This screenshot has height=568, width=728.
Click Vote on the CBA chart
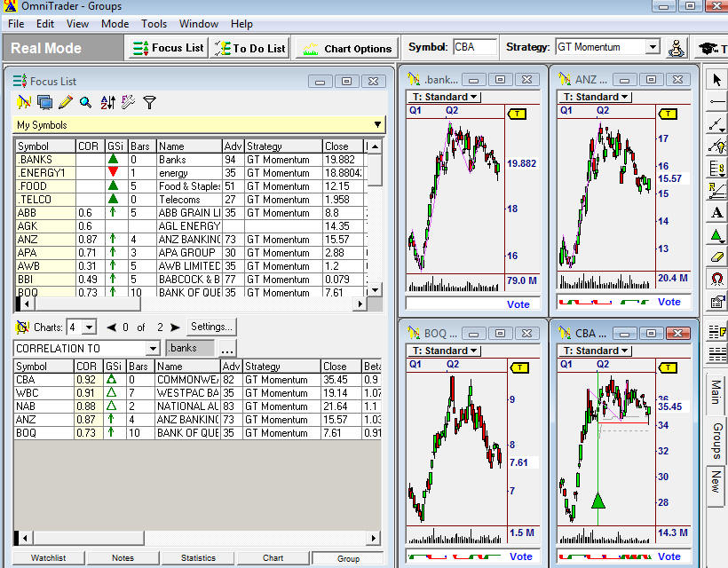(669, 556)
